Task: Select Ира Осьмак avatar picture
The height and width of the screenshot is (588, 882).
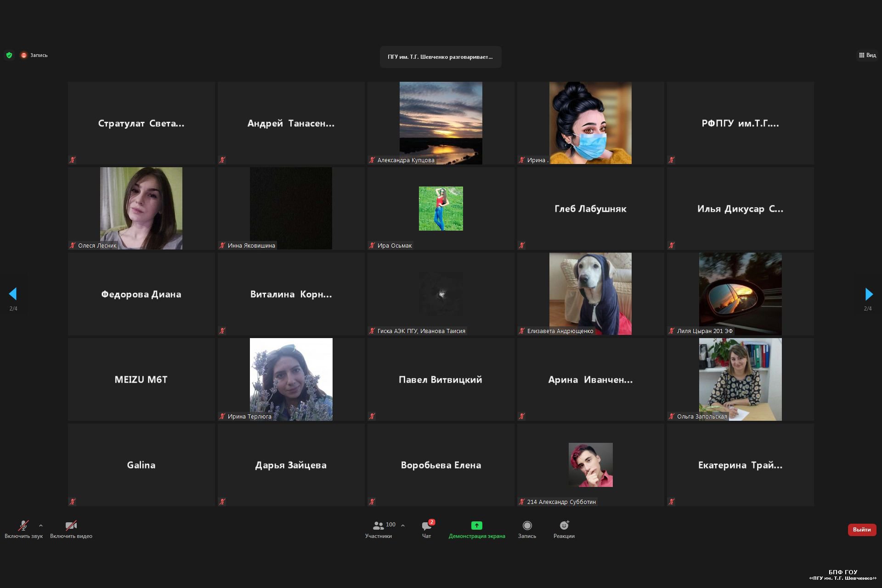Action: click(441, 209)
